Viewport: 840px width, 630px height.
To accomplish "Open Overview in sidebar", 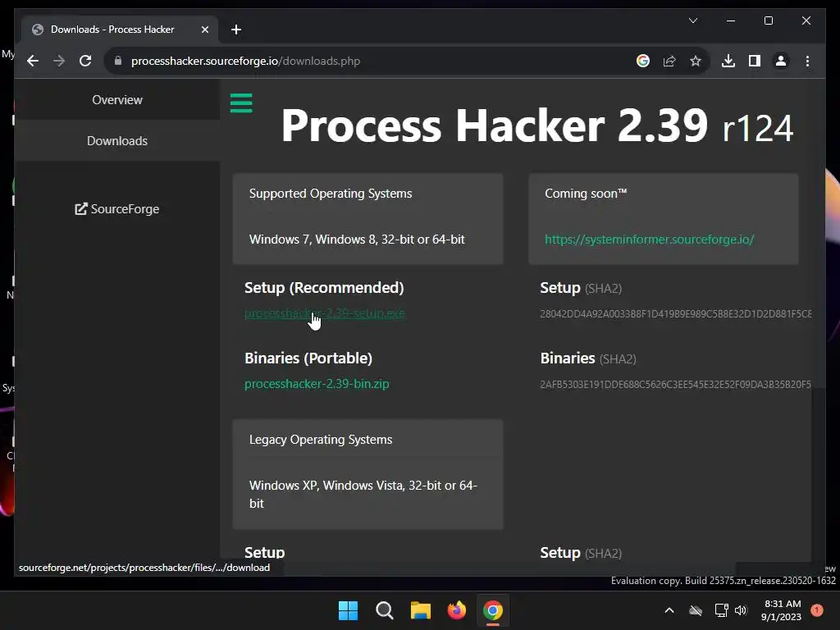I will click(117, 99).
